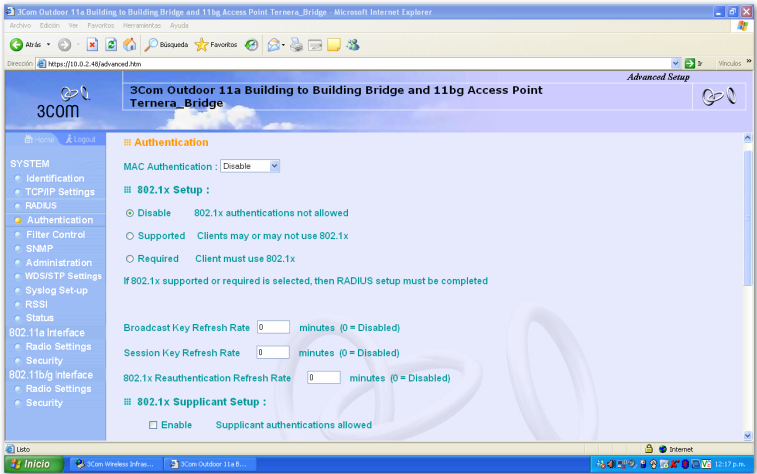The image size is (757, 474).
Task: Open the Favoritos menu in menu bar
Action: pyautogui.click(x=100, y=25)
